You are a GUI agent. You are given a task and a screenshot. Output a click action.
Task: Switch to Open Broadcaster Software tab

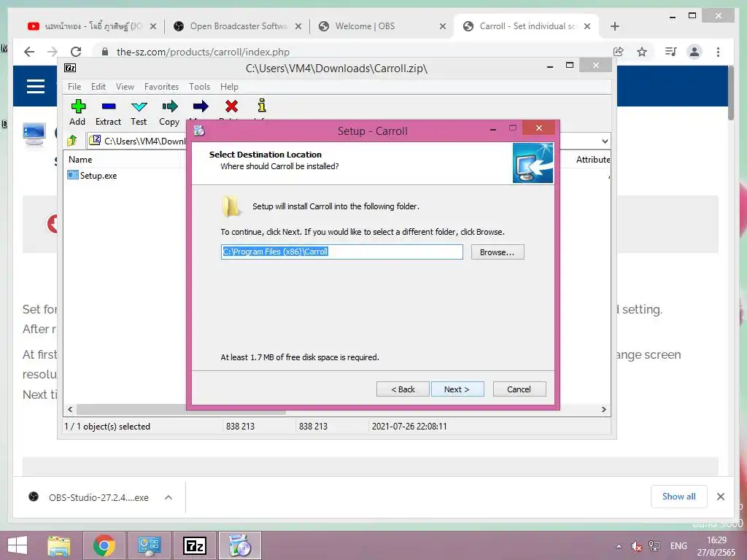237,26
